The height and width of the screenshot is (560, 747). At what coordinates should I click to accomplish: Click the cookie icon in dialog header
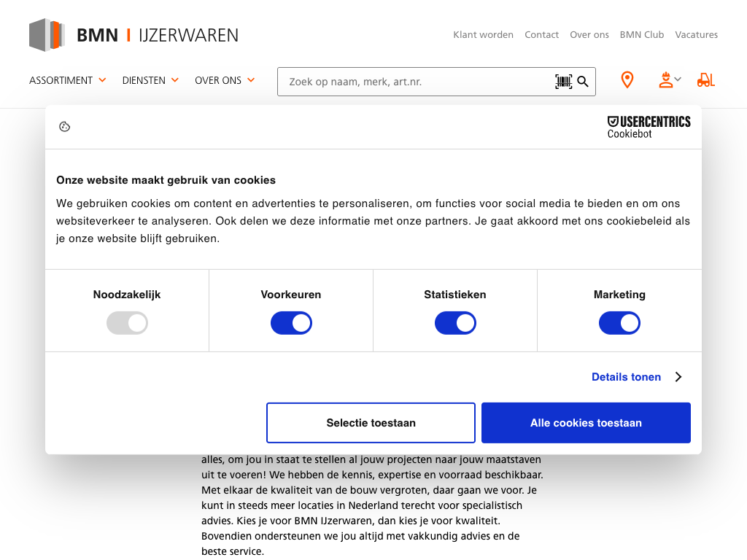coord(65,127)
